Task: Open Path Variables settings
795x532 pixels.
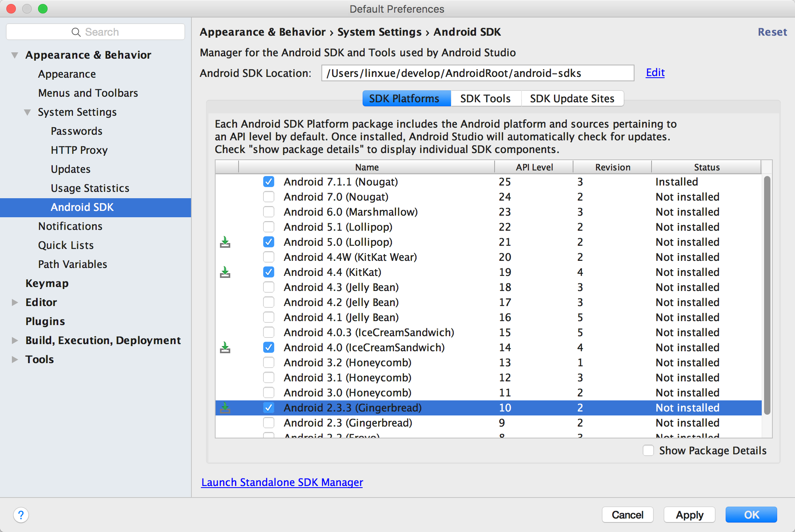Action: coord(73,264)
